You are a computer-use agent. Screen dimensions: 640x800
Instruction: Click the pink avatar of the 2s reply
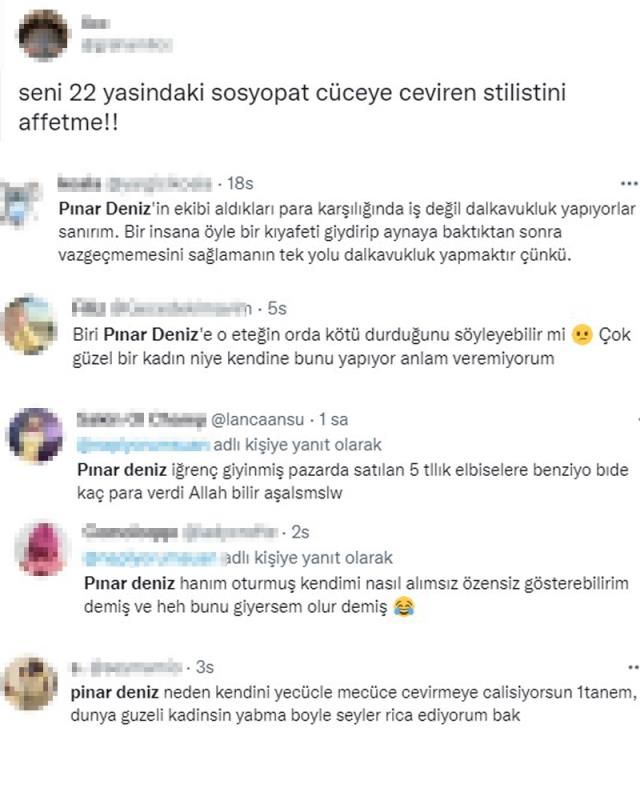43,548
